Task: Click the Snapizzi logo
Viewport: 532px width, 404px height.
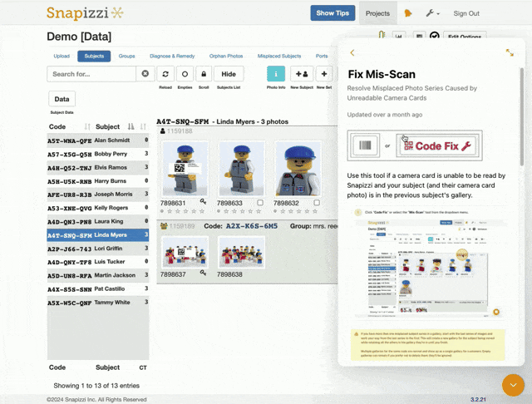Action: click(x=85, y=13)
